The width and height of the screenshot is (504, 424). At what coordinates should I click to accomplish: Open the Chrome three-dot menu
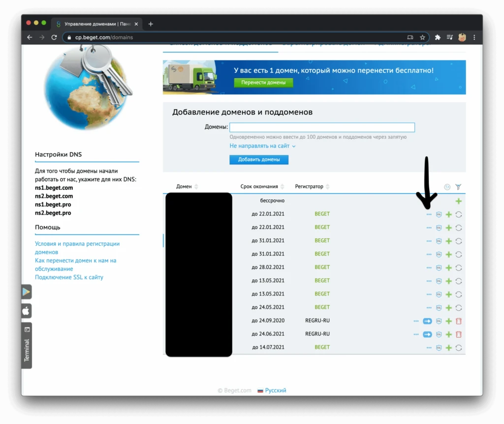pyautogui.click(x=474, y=37)
